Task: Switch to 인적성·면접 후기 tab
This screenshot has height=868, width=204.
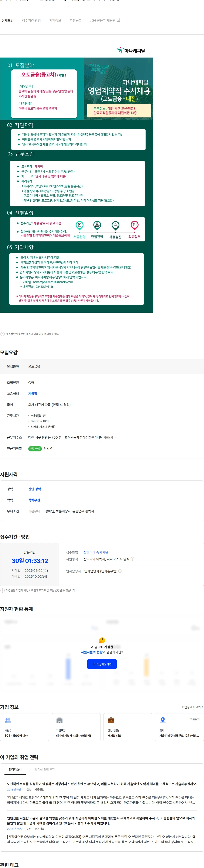Action: coord(44,769)
